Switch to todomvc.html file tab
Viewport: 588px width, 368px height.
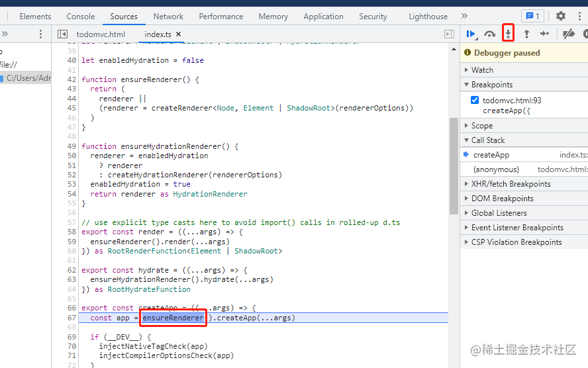pyautogui.click(x=101, y=34)
